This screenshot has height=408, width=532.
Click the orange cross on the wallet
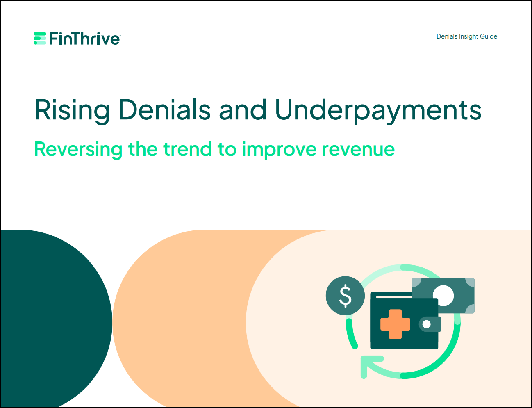pyautogui.click(x=396, y=324)
